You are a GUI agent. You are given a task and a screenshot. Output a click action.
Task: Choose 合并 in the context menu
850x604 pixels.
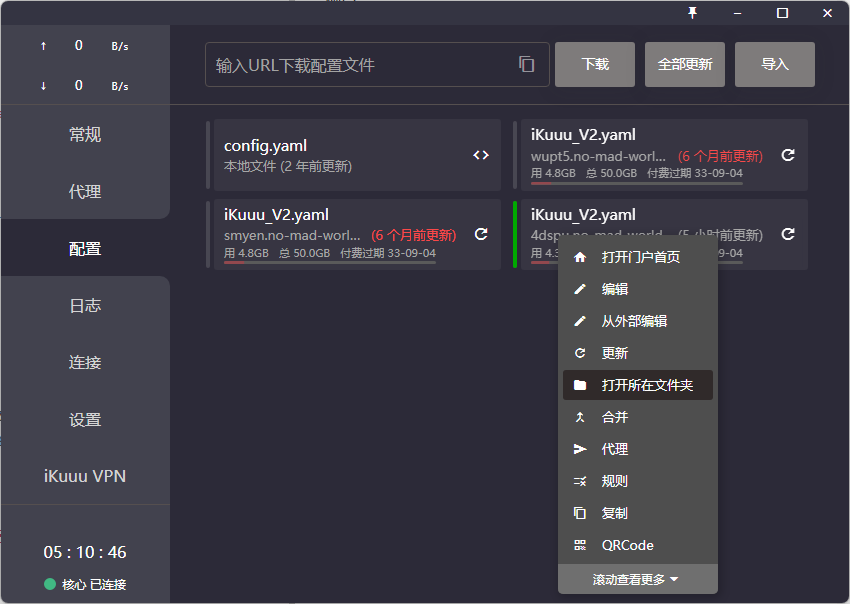coord(638,417)
